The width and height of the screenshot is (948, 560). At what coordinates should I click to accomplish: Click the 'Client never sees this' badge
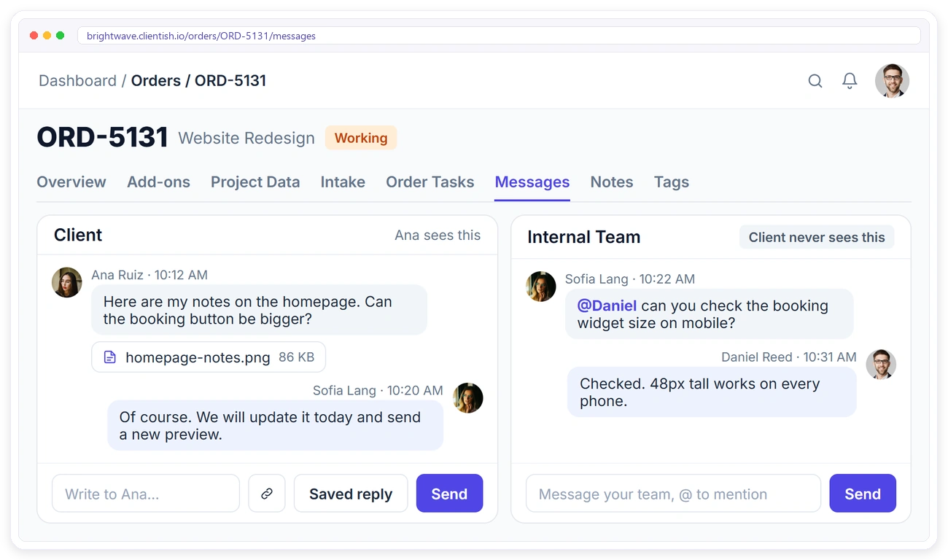click(x=817, y=237)
